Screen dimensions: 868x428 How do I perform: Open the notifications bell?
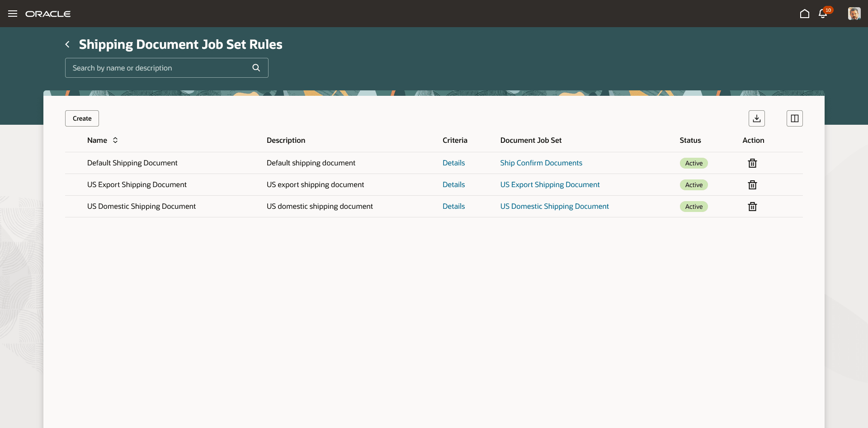click(x=822, y=14)
